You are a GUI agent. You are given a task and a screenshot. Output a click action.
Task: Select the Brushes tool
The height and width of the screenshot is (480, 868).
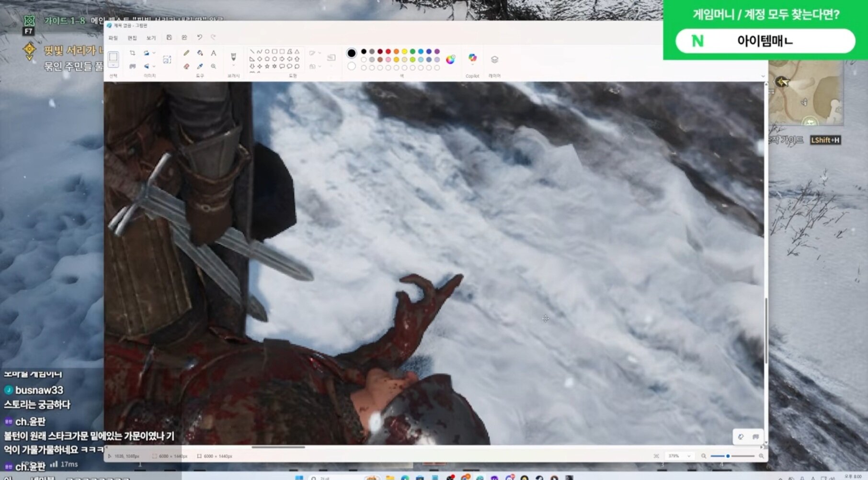pos(233,56)
